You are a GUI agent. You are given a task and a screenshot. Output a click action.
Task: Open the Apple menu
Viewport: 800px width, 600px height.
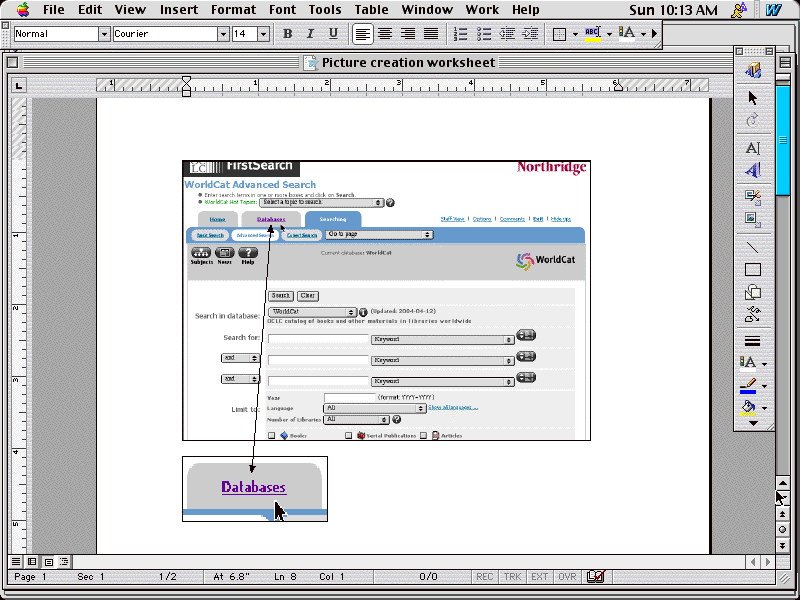click(x=23, y=10)
